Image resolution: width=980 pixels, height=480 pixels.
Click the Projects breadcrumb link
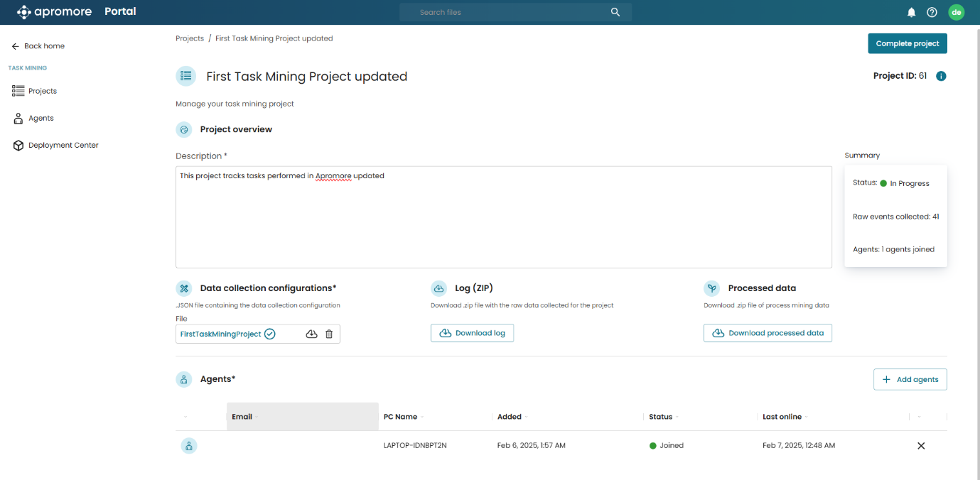pyautogui.click(x=190, y=38)
